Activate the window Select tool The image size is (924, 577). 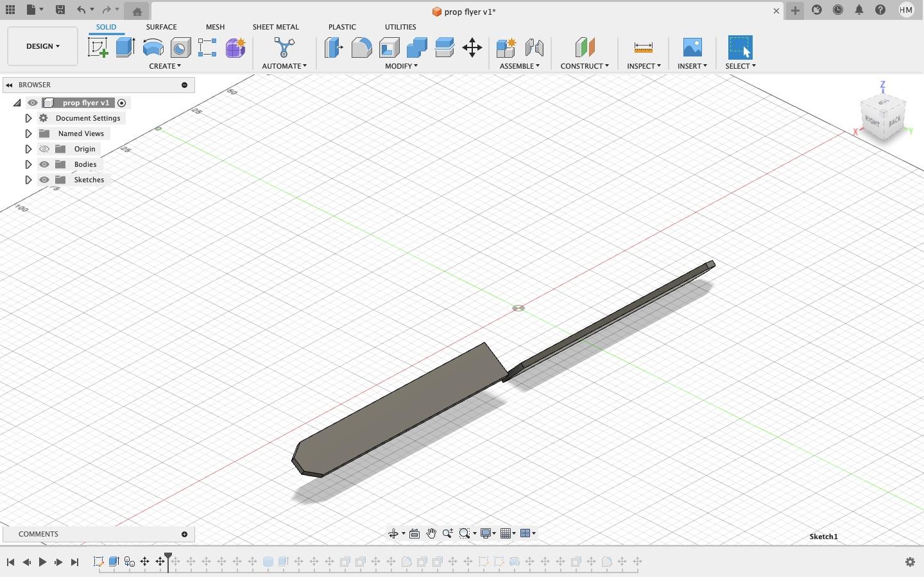pyautogui.click(x=740, y=47)
